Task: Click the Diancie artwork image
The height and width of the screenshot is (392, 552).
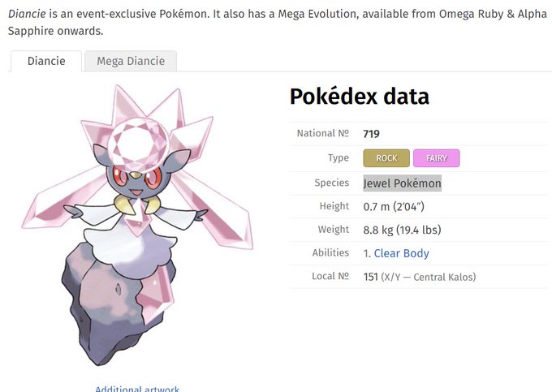Action: point(138,226)
